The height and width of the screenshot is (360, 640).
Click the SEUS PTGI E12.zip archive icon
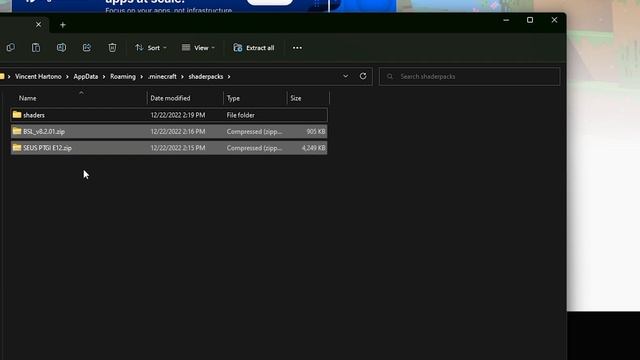(x=17, y=147)
